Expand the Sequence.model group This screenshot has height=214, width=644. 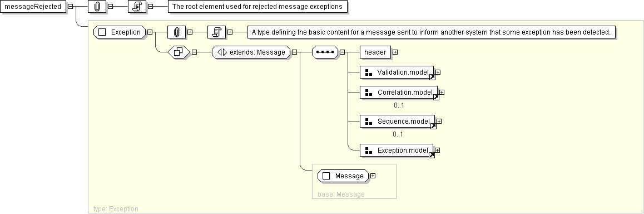coord(439,121)
